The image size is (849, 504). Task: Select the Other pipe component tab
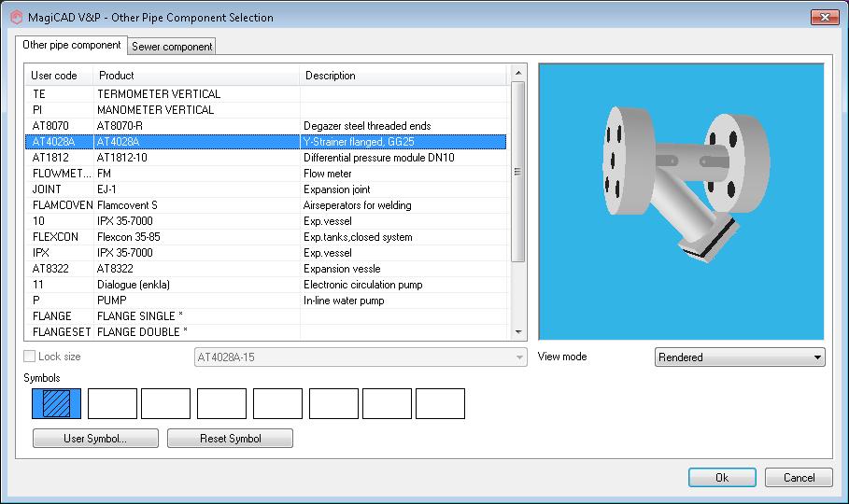[72, 45]
